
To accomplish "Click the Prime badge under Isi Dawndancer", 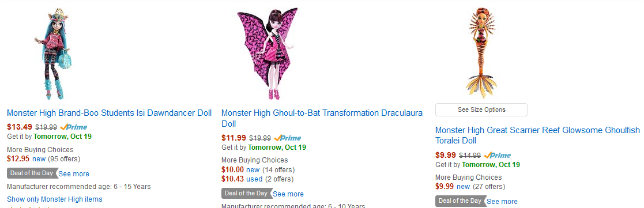I will [74, 127].
